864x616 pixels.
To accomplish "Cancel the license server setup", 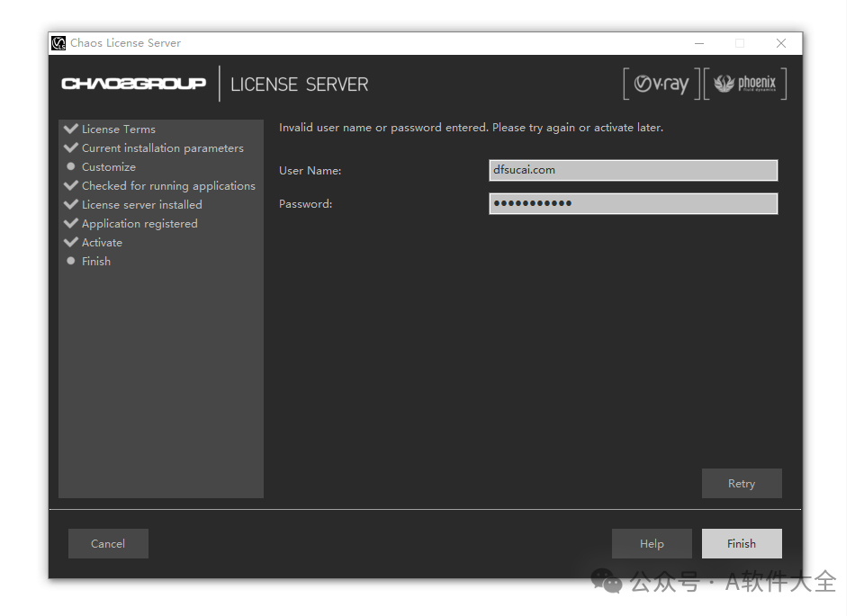I will pyautogui.click(x=108, y=543).
